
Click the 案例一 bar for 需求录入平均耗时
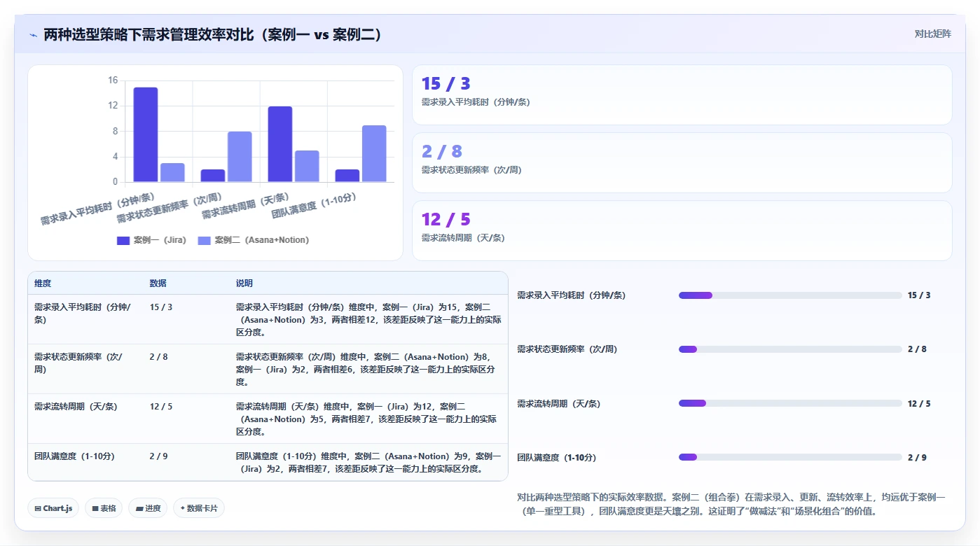click(146, 134)
